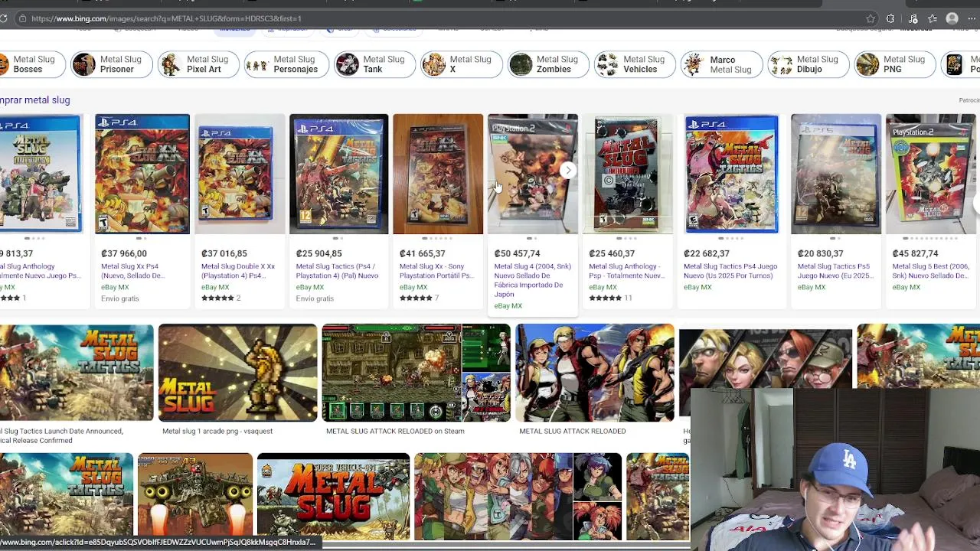
Task: Open the Metal Slug Xx Ps4 title link
Action: [132, 271]
